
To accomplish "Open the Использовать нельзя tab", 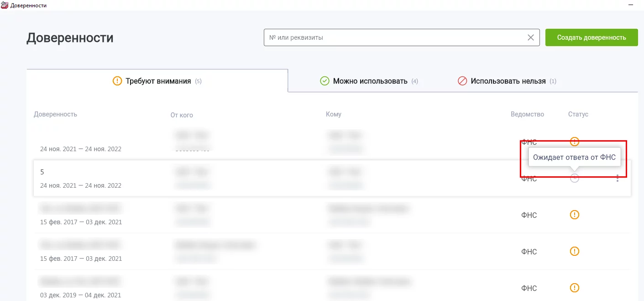I will tap(508, 81).
